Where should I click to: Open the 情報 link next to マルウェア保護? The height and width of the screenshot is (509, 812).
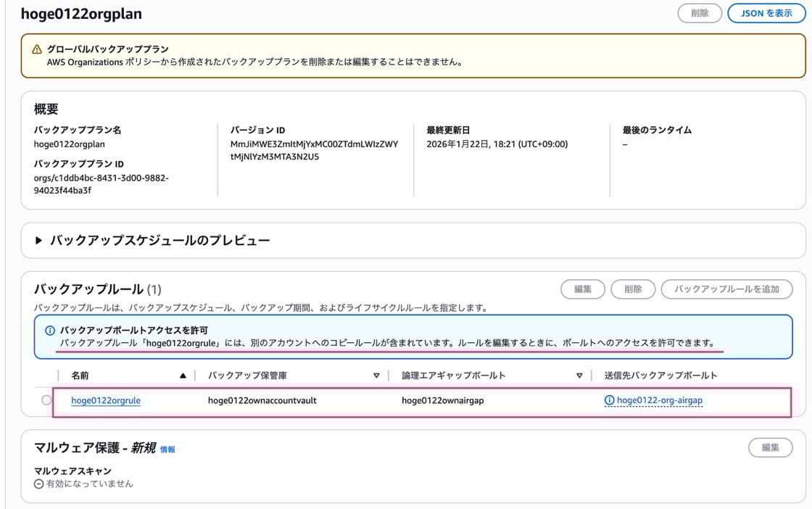[167, 450]
